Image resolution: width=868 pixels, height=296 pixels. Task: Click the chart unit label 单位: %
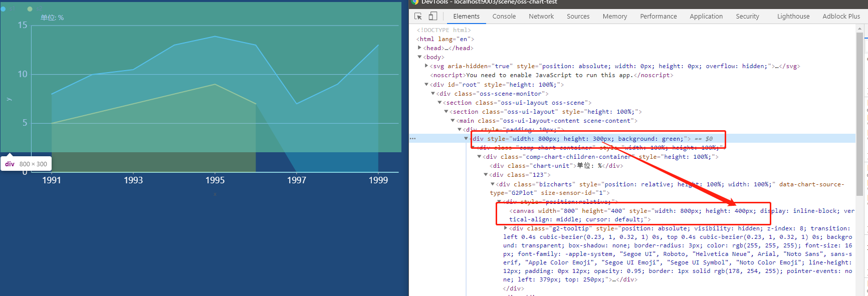coord(52,18)
